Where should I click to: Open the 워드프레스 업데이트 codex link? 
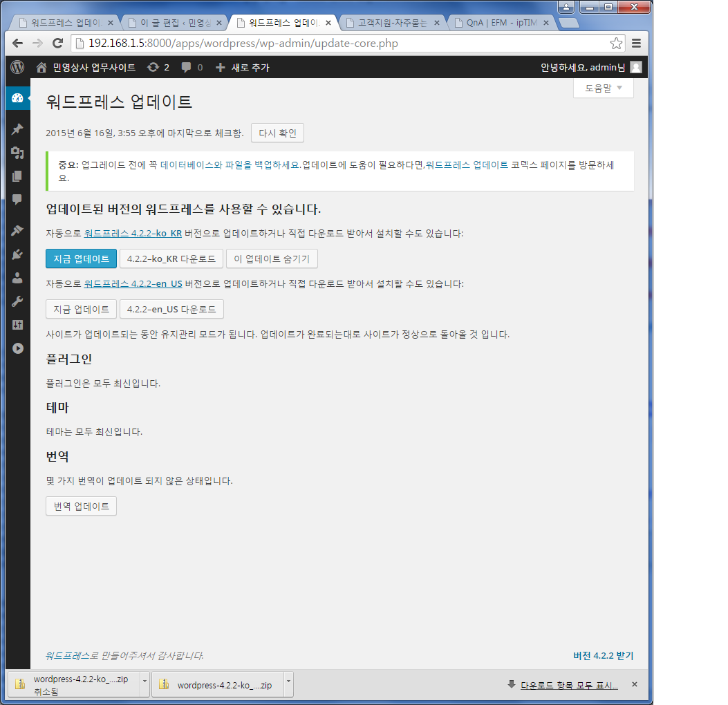click(x=467, y=165)
